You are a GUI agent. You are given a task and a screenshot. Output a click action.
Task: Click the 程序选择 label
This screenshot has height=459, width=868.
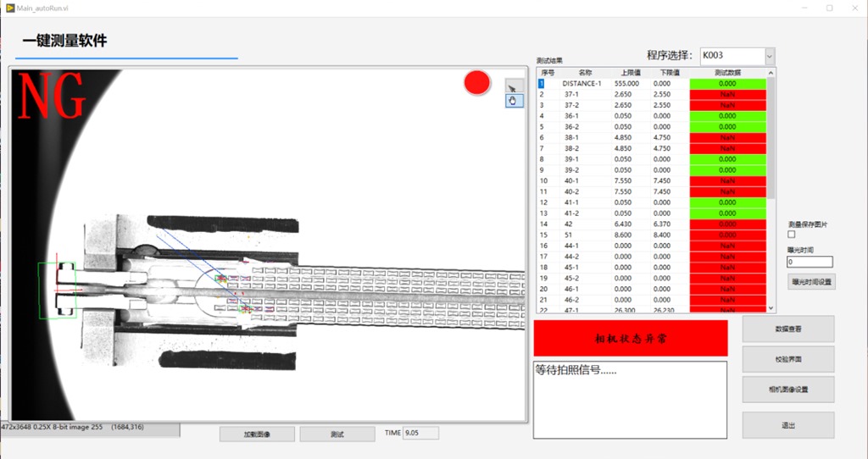(670, 55)
